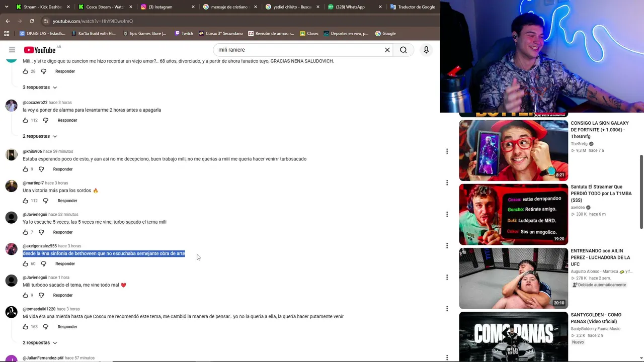
Task: Go back with browser back arrow
Action: pos(8,21)
